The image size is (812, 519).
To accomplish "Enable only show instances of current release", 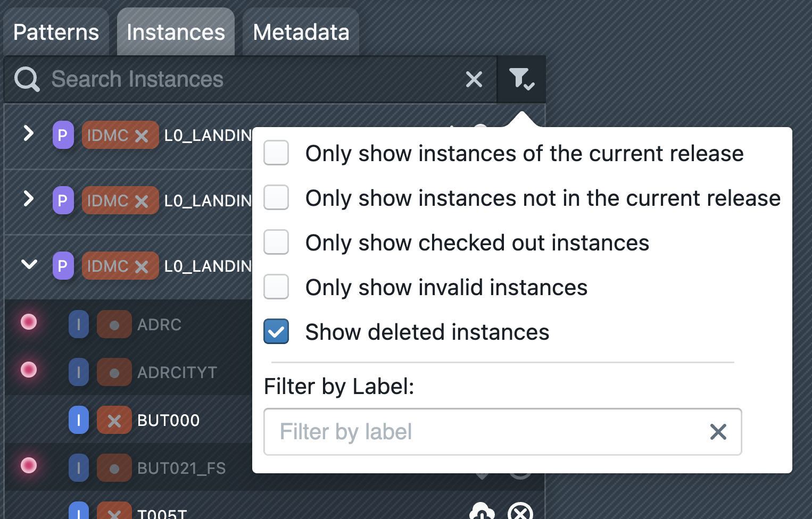I will point(276,153).
